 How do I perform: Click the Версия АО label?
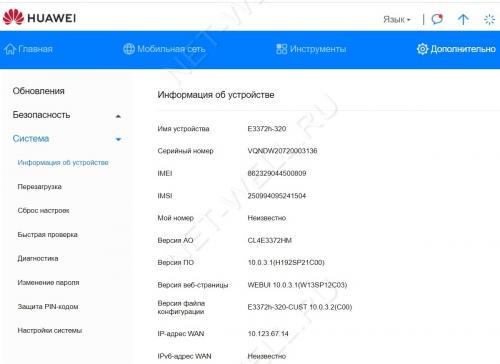(x=175, y=240)
